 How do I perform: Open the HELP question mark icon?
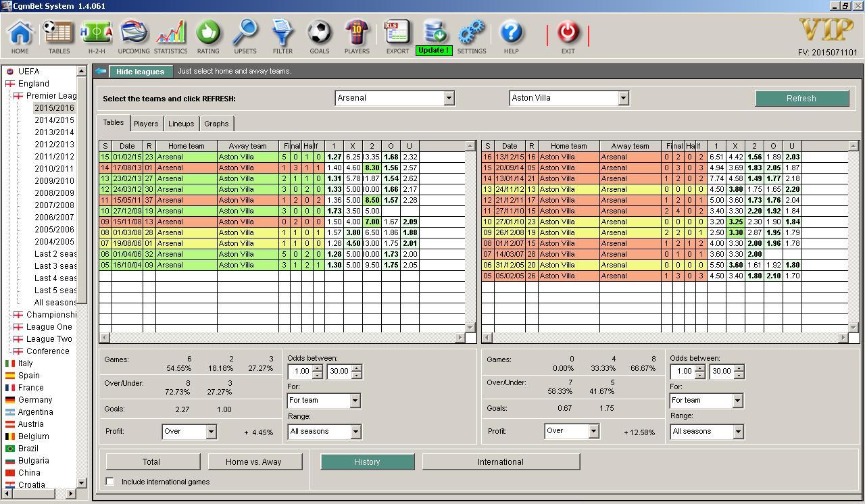[512, 36]
